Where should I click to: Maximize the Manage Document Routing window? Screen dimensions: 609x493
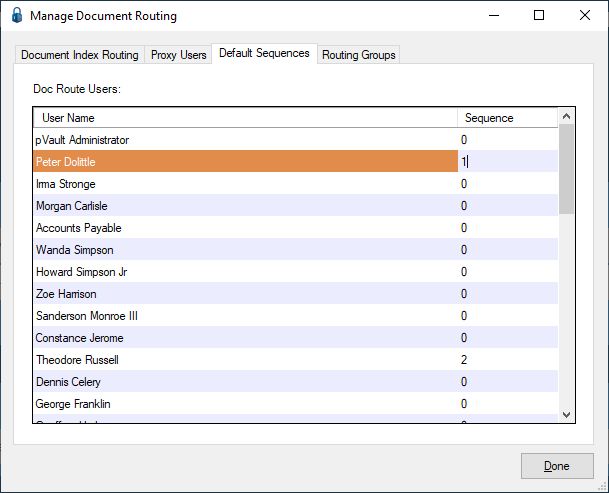coord(539,16)
